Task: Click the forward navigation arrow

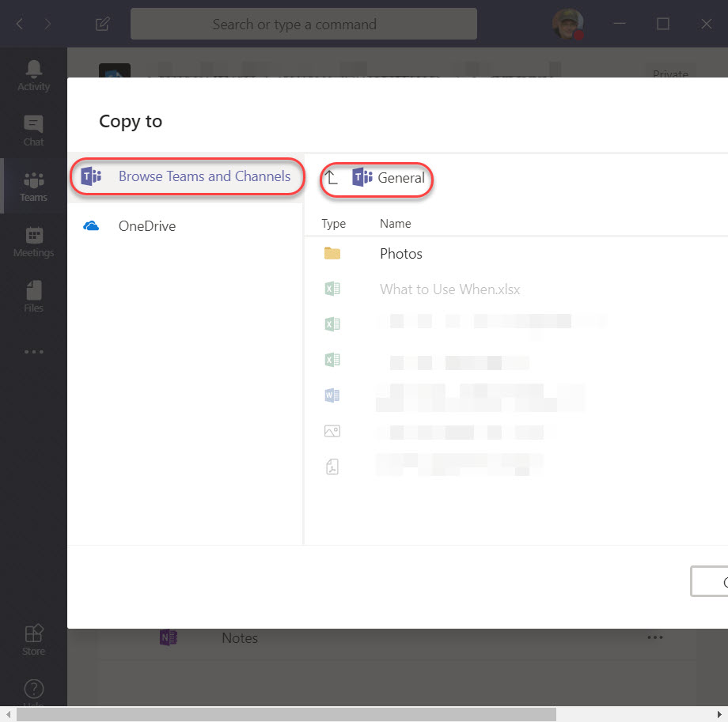Action: pos(47,24)
